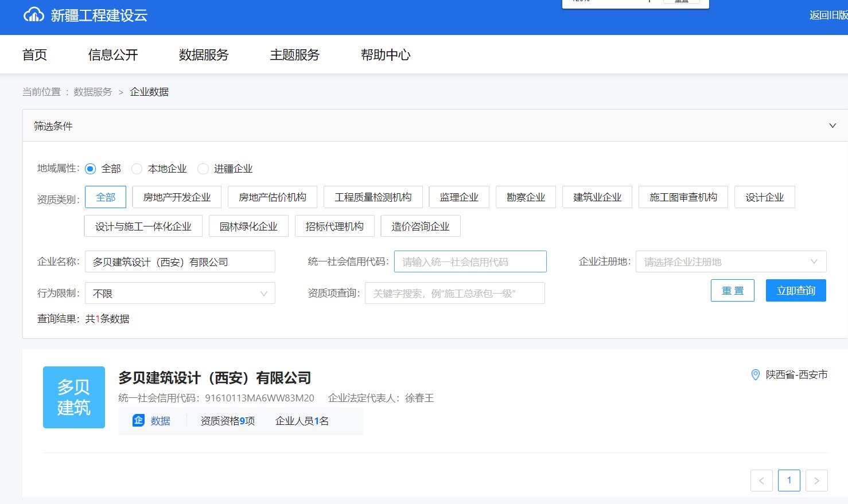Open the 主题服务 menu
The width and height of the screenshot is (848, 504).
(x=294, y=54)
